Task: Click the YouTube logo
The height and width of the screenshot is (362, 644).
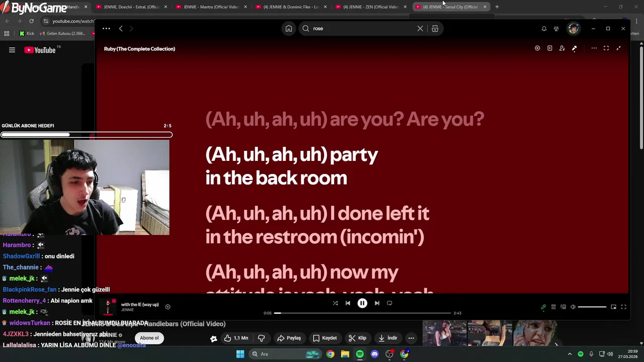Action: (x=40, y=50)
